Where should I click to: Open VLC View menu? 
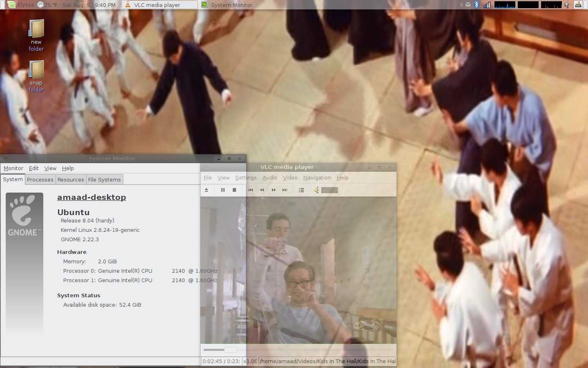[223, 178]
